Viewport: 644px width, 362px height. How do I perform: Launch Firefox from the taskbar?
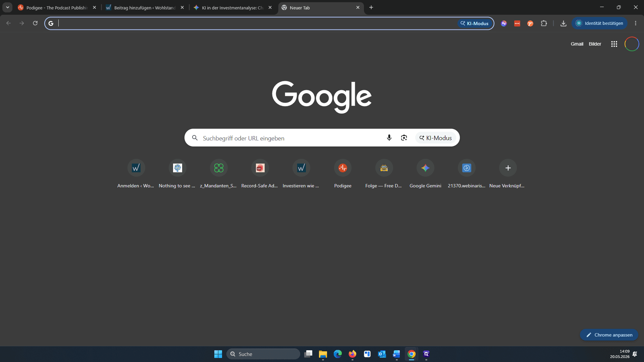[353, 354]
